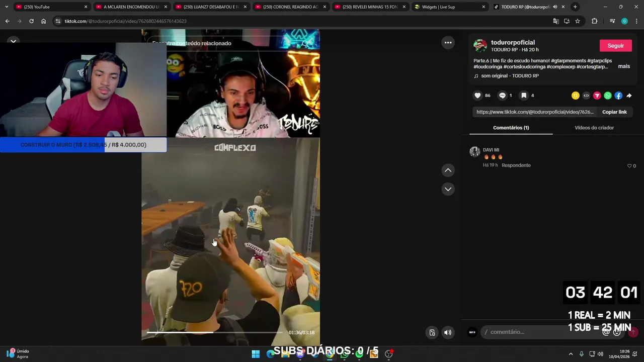644x362 pixels.
Task: Share the video to Facebook
Action: 618,96
